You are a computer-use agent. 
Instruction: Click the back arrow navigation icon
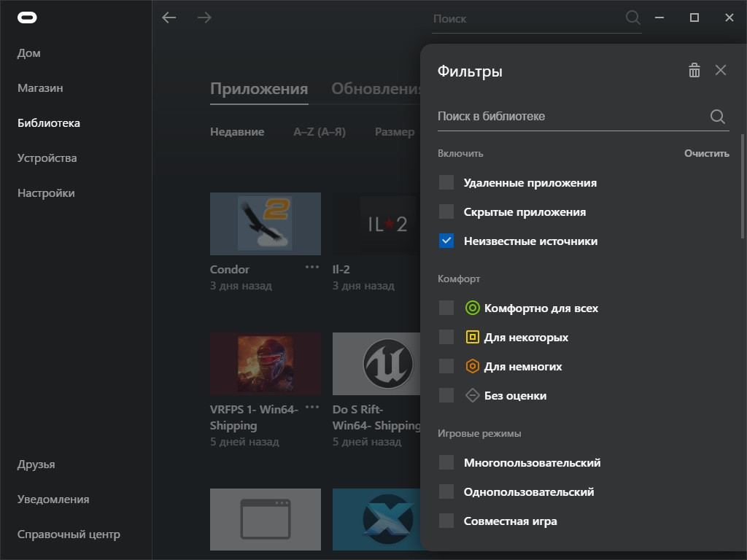point(169,17)
